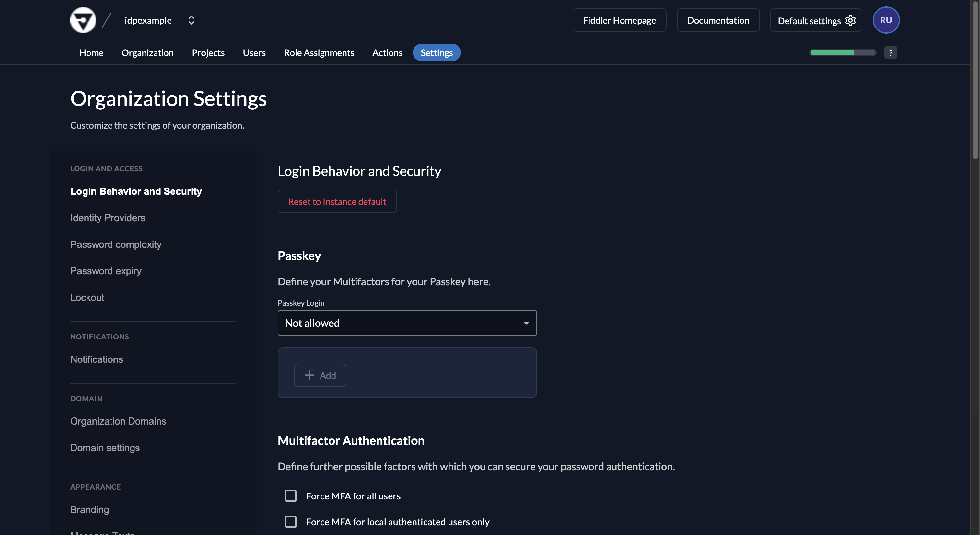Click the Passkey section heading
Viewport: 980px width, 535px height.
point(299,256)
